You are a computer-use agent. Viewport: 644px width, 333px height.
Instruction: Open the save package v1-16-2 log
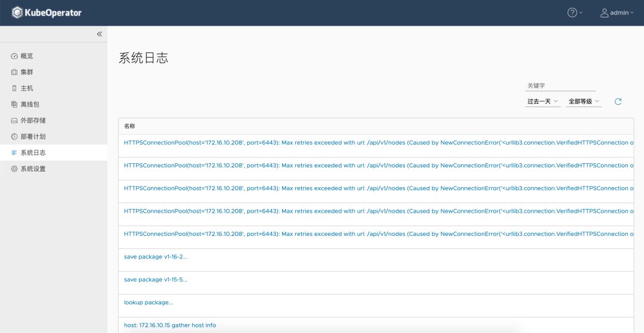pyautogui.click(x=155, y=257)
